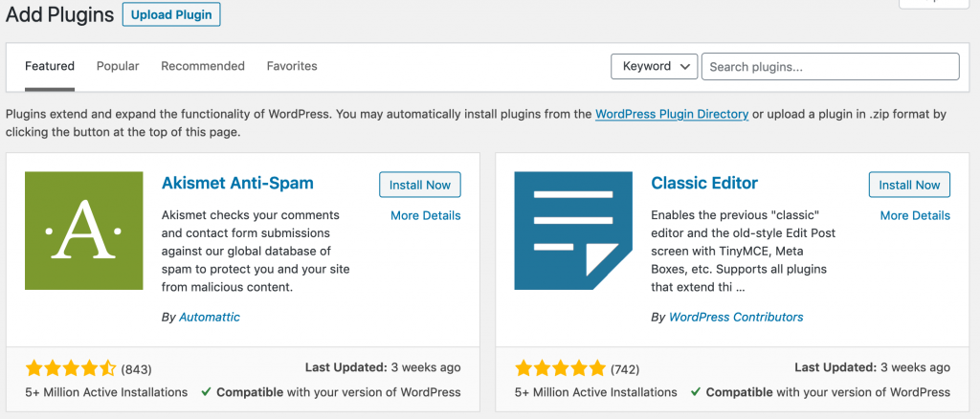Open the Recommended tab
Image resolution: width=980 pixels, height=419 pixels.
(x=203, y=66)
